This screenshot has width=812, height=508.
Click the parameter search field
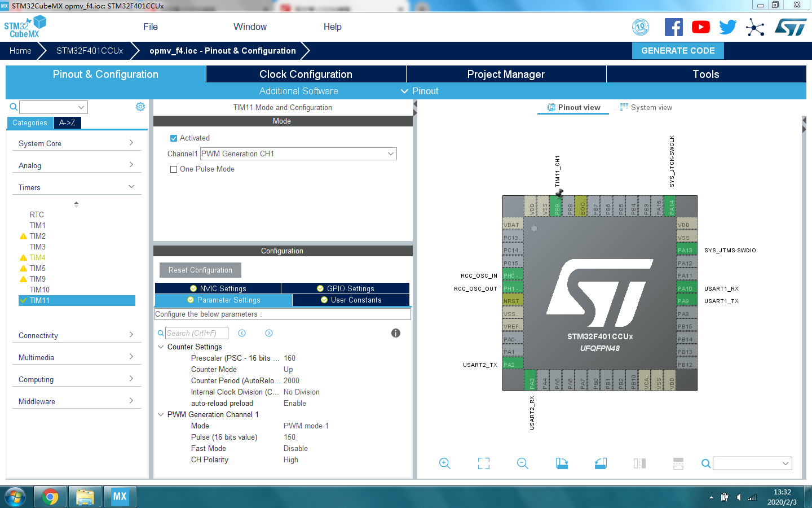click(196, 333)
